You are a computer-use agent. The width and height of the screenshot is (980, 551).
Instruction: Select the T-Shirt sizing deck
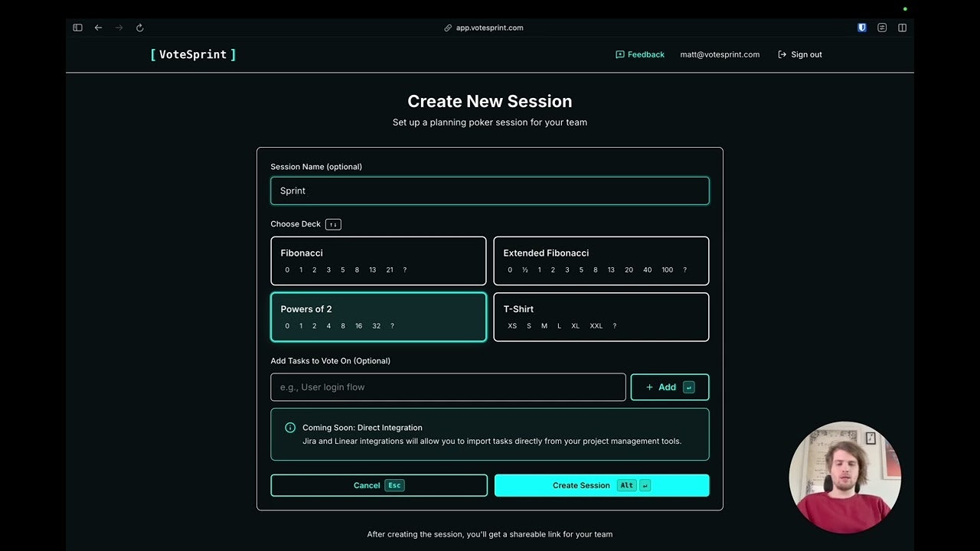pyautogui.click(x=601, y=317)
